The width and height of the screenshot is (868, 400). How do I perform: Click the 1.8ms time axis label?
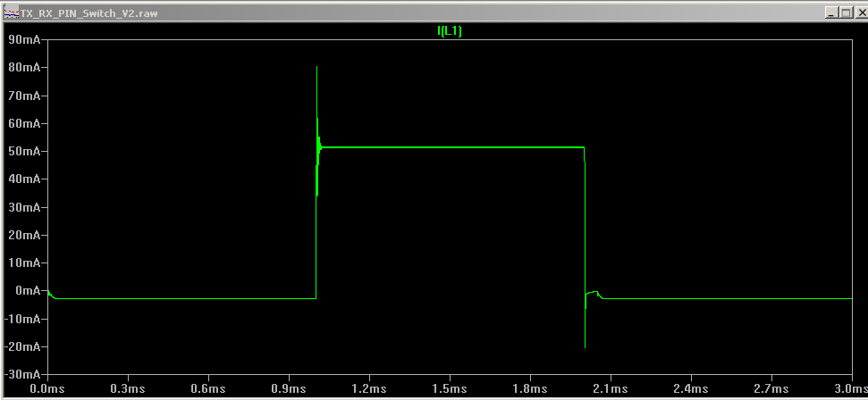pos(530,389)
